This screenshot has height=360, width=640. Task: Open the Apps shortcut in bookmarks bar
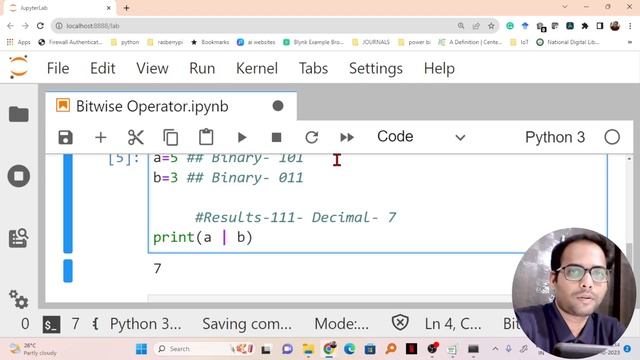click(x=18, y=42)
